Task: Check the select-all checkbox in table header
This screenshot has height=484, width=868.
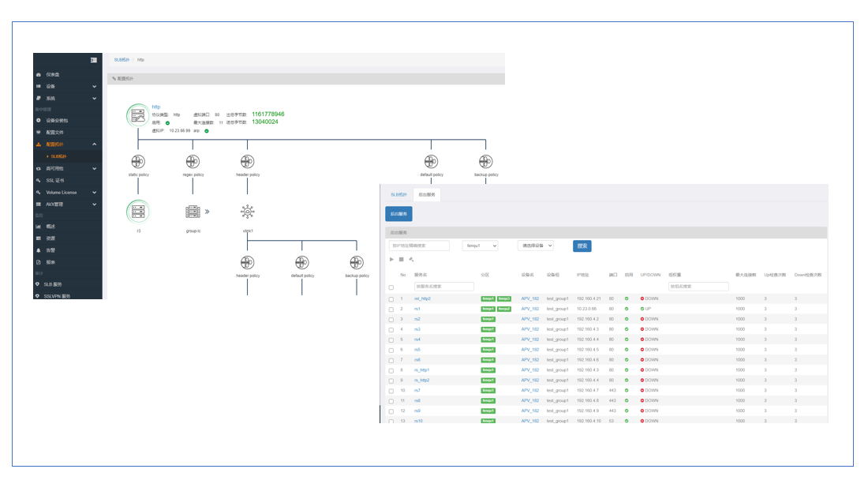Action: pyautogui.click(x=391, y=287)
